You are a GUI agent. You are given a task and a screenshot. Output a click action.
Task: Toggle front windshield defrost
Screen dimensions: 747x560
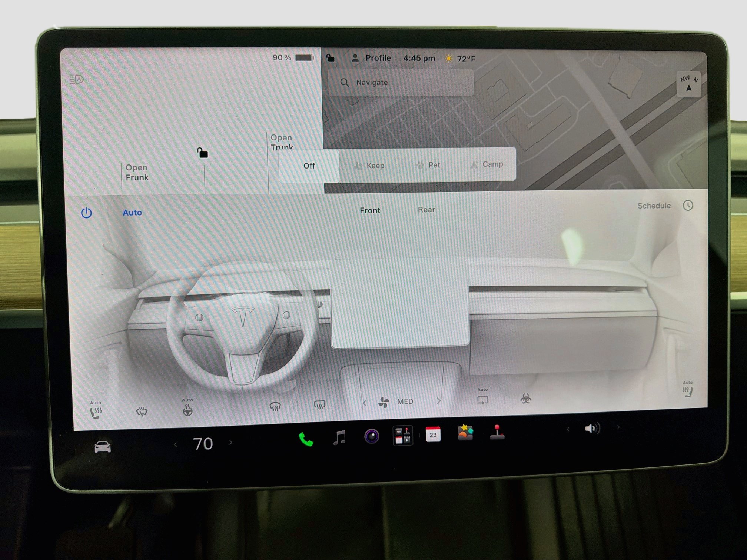275,407
